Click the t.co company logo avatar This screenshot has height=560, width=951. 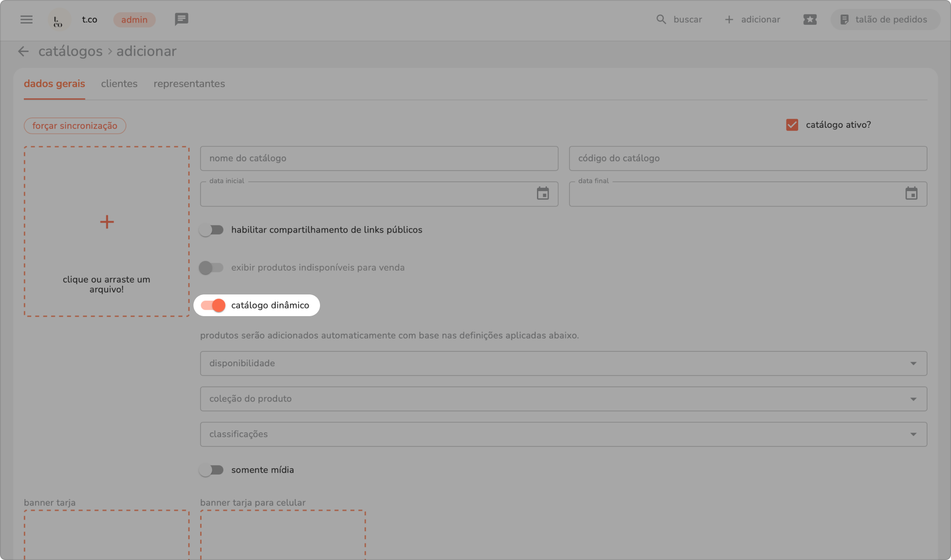[x=58, y=20]
